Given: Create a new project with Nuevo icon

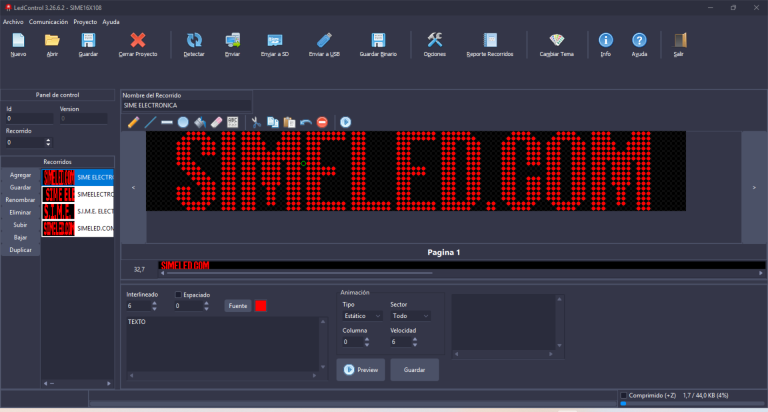Looking at the screenshot, I should click(18, 40).
